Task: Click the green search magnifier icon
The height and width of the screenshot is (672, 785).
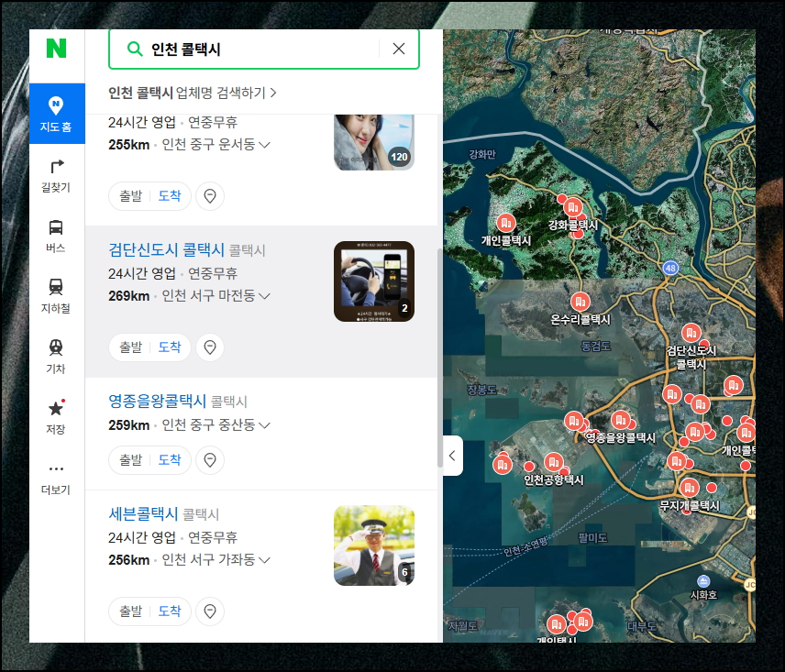Action: (135, 49)
